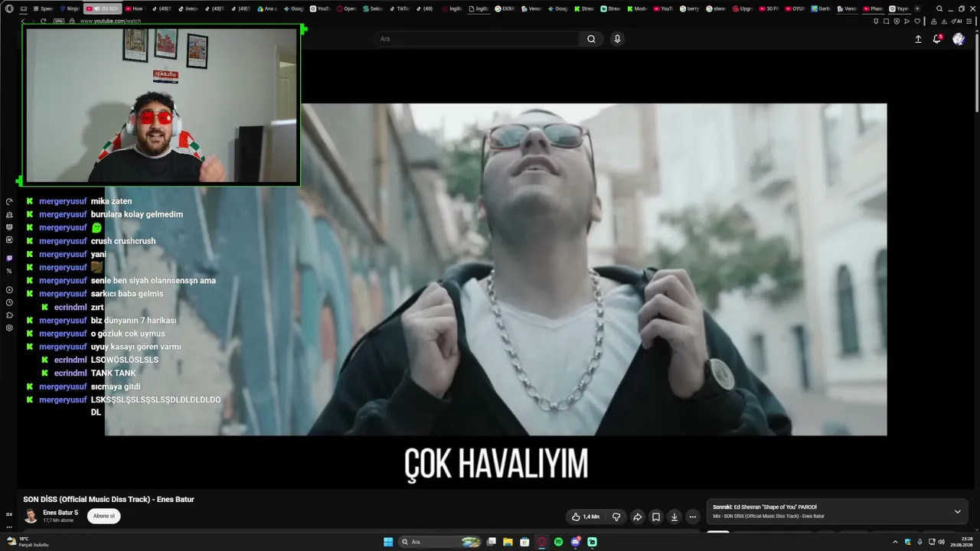Click the chat message 'mika zaten'
This screenshot has width=980, height=551.
[112, 201]
